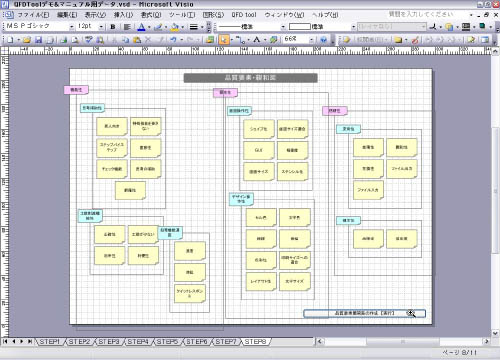Set text alignment with the align icon
Screen dimensions: 500x360
coord(127,27)
